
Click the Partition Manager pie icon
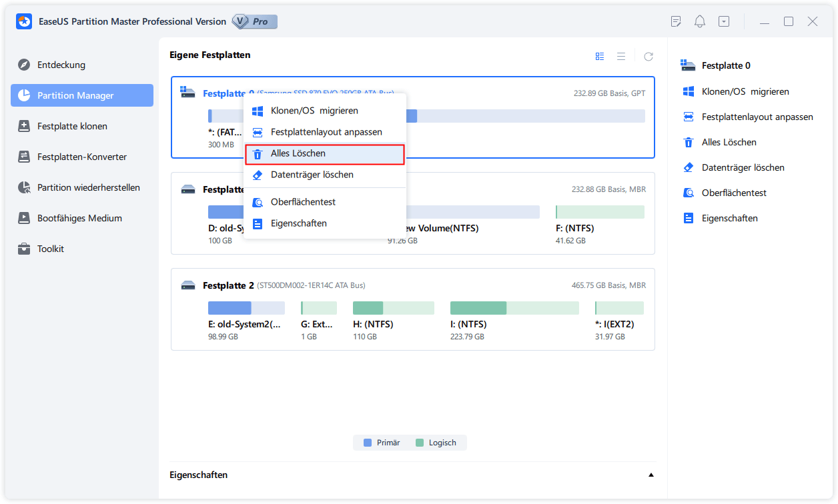pos(24,95)
